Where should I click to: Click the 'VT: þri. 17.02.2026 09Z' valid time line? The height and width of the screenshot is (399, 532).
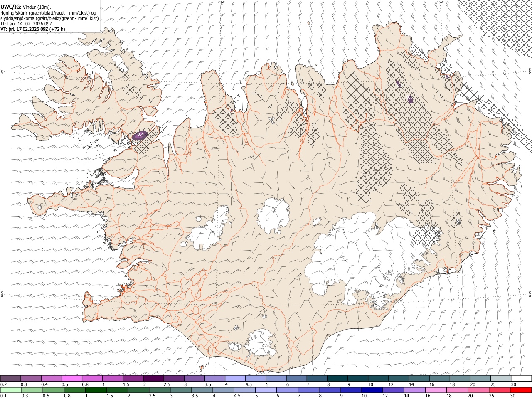24,29
